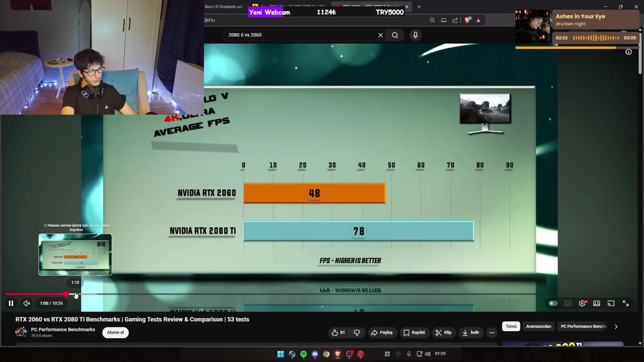Viewport: 644px width, 362px height.
Task: Open the taskbar clock showing 01:39
Action: pyautogui.click(x=440, y=354)
